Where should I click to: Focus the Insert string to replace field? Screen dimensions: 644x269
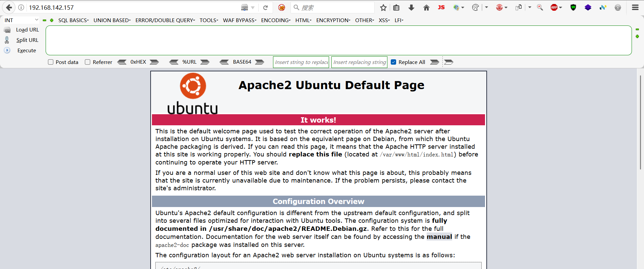tap(301, 62)
